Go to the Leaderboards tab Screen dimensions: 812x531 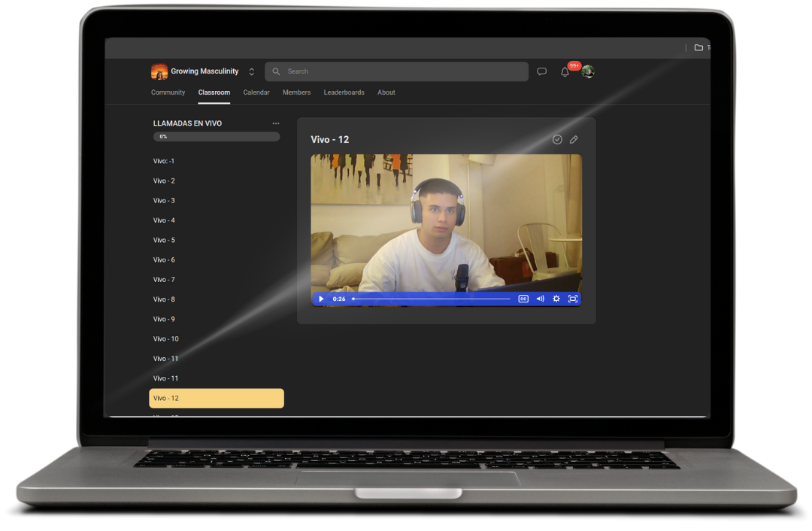point(344,93)
